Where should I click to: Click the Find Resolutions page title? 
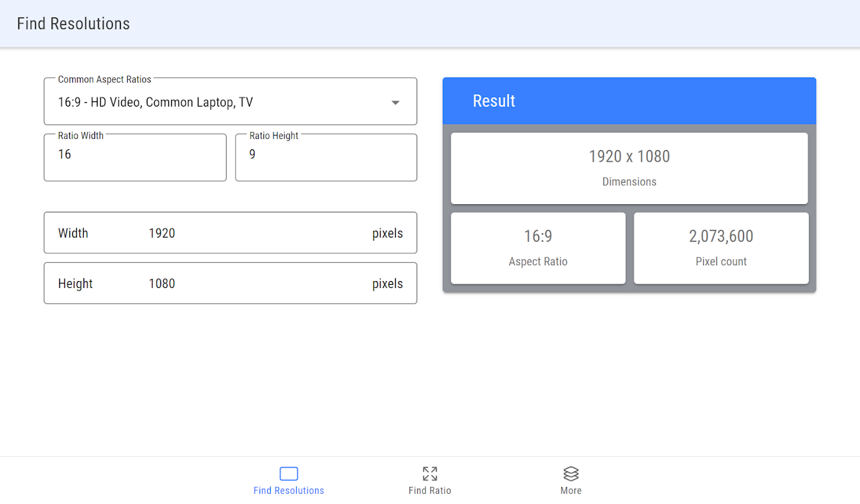(73, 24)
